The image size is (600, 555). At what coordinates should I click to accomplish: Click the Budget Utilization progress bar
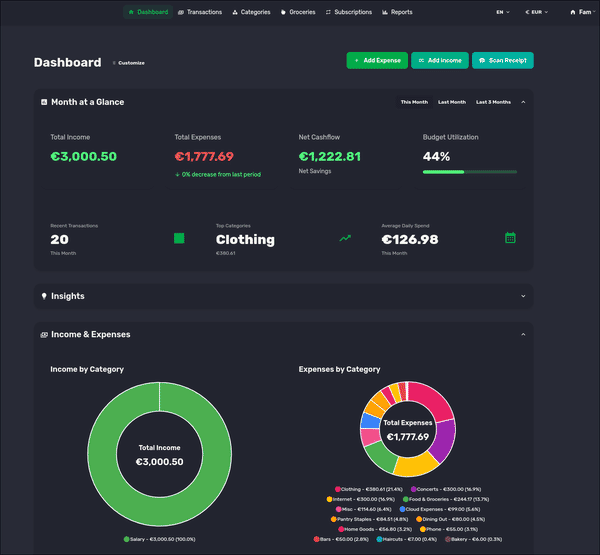tap(470, 172)
